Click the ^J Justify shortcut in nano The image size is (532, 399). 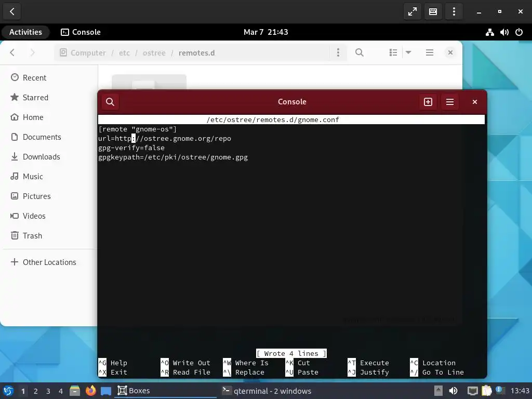tap(368, 372)
